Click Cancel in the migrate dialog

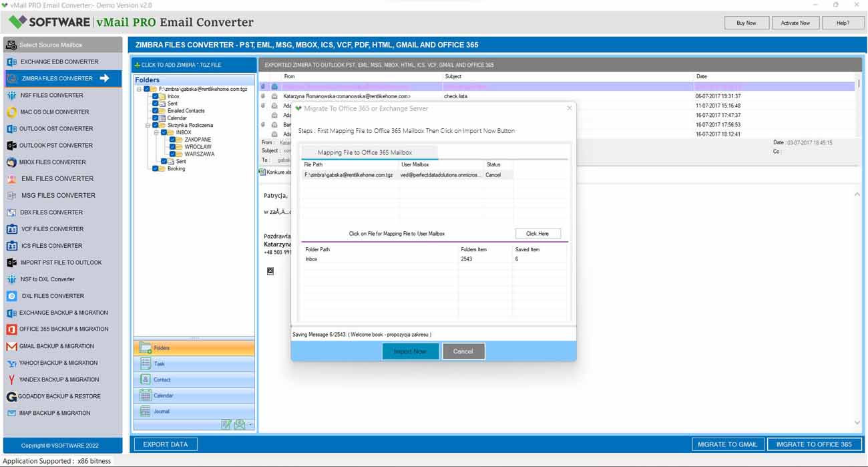coord(463,351)
